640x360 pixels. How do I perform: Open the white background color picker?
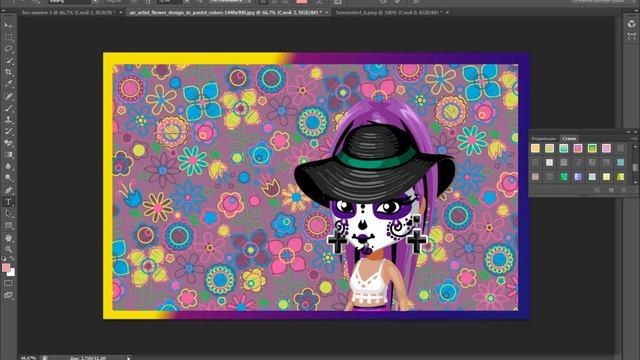click(x=12, y=273)
